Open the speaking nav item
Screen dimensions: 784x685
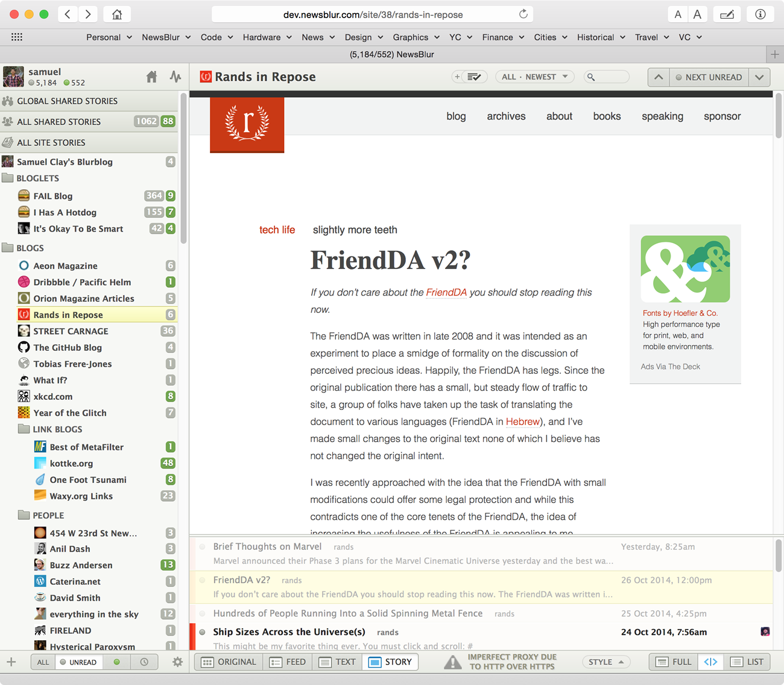[x=662, y=116]
